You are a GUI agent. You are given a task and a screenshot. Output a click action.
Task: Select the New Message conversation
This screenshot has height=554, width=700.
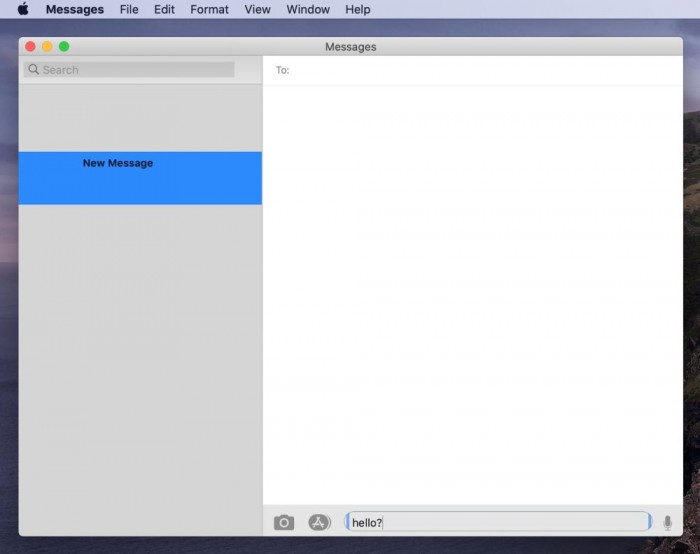[140, 178]
